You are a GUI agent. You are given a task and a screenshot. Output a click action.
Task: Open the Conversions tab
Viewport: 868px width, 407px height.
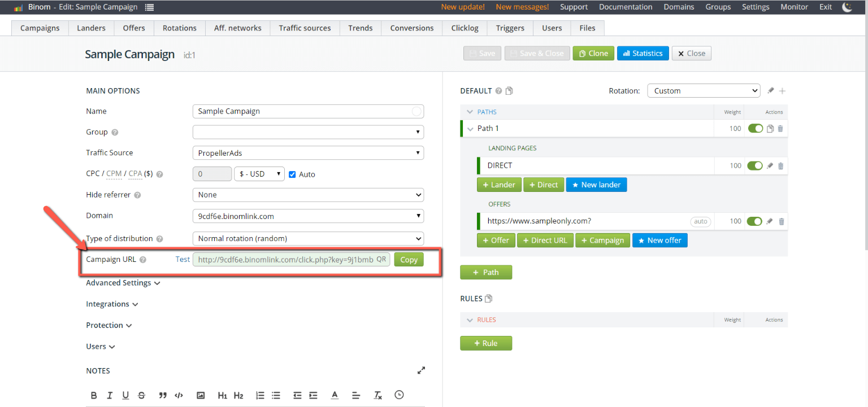[412, 28]
